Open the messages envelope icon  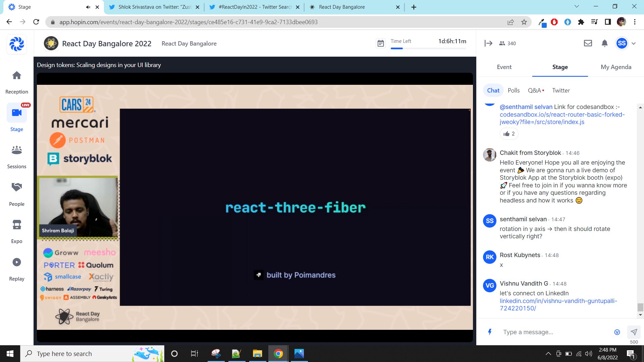pos(588,43)
